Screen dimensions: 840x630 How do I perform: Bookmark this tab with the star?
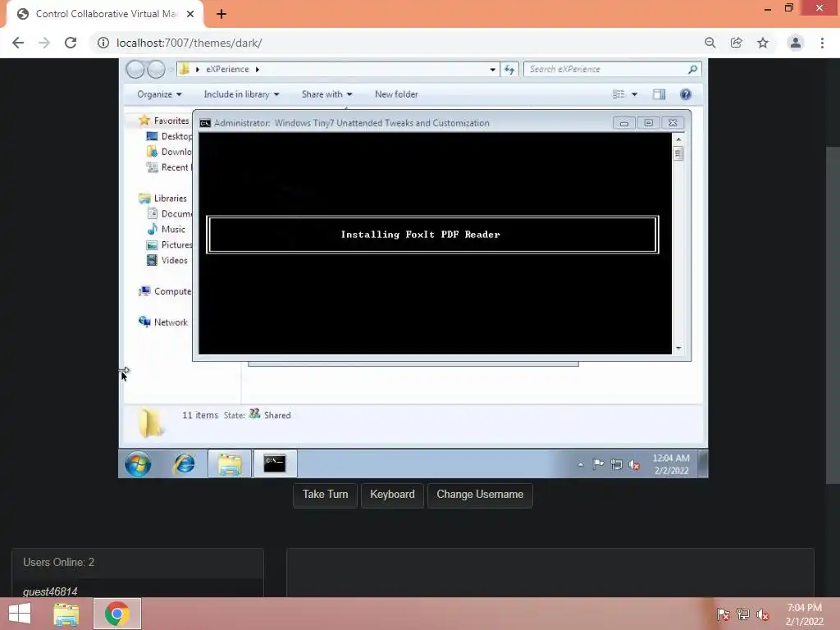763,43
